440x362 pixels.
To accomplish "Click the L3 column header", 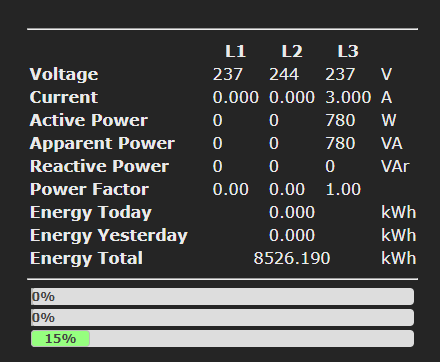I will point(348,51).
